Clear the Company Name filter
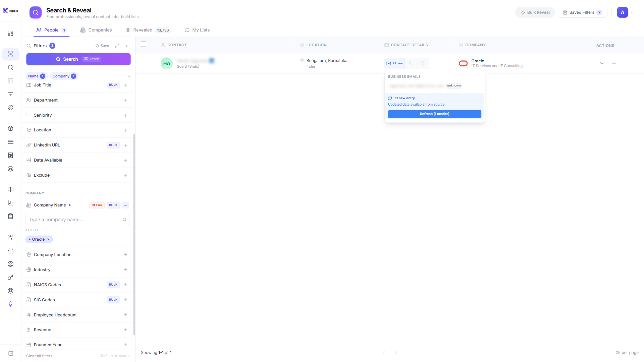The image size is (644, 362). [x=97, y=205]
